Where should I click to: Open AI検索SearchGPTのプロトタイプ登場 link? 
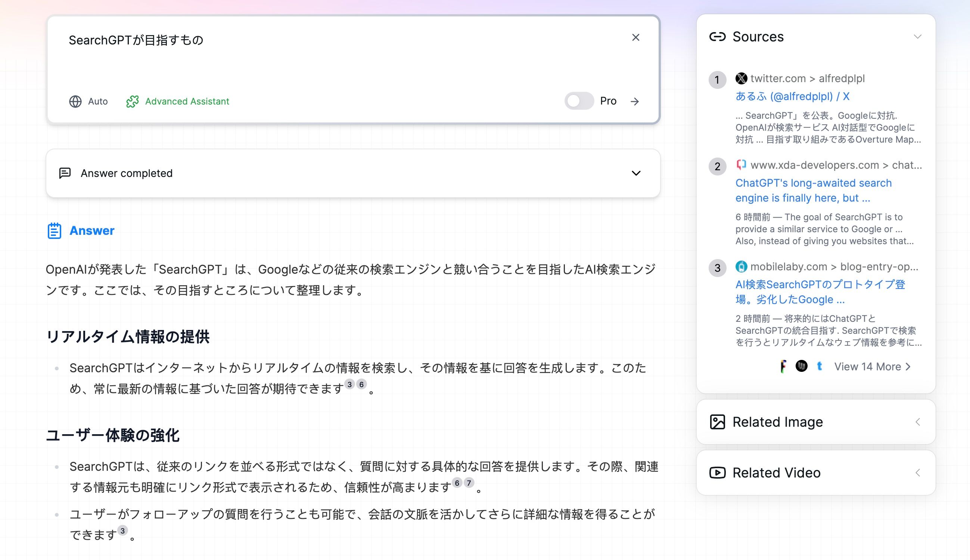(820, 292)
